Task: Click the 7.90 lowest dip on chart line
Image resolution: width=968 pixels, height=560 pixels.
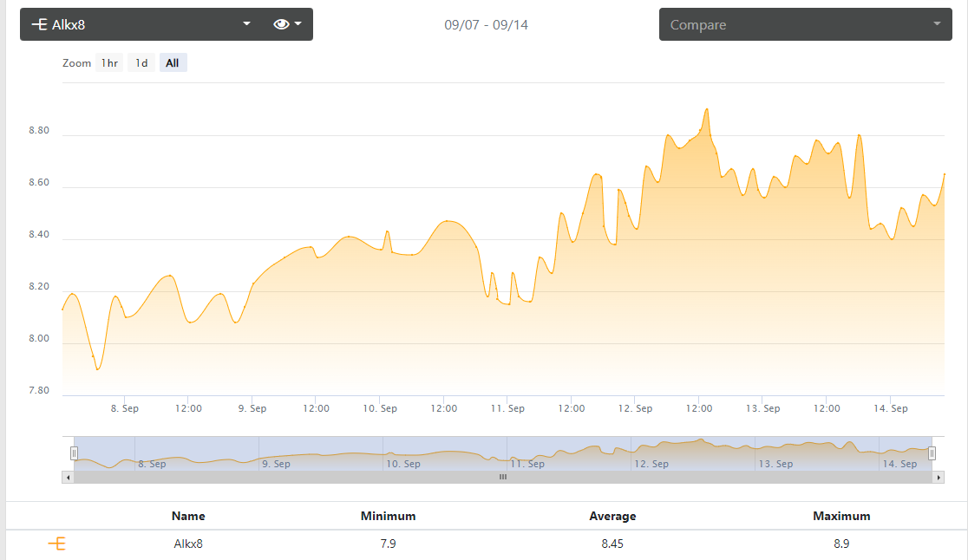Action: click(97, 369)
